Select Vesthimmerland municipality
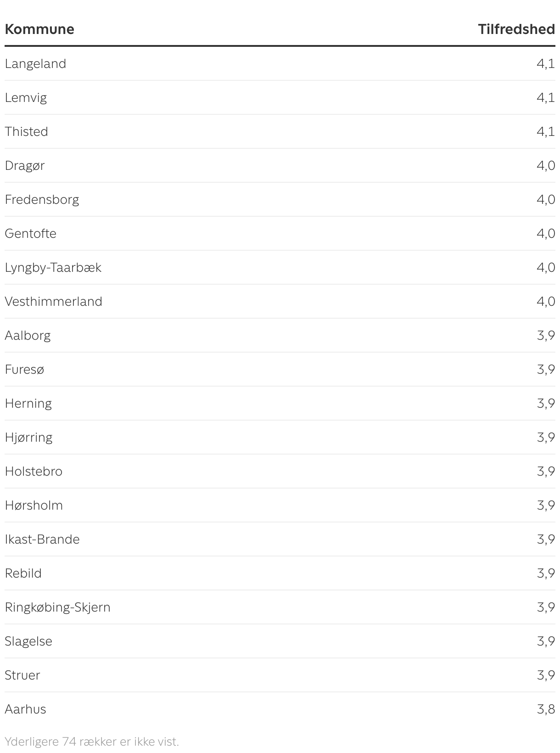 coord(54,301)
